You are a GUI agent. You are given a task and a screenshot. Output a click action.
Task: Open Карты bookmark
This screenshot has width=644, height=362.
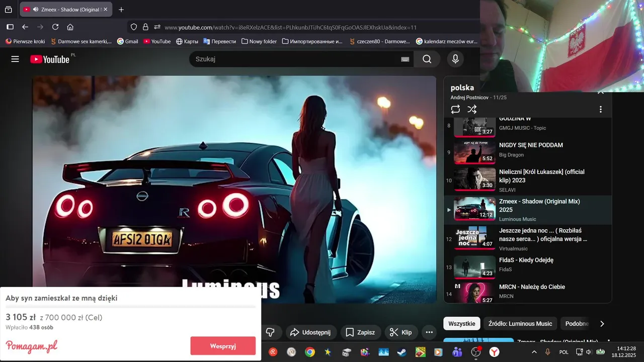tap(187, 41)
